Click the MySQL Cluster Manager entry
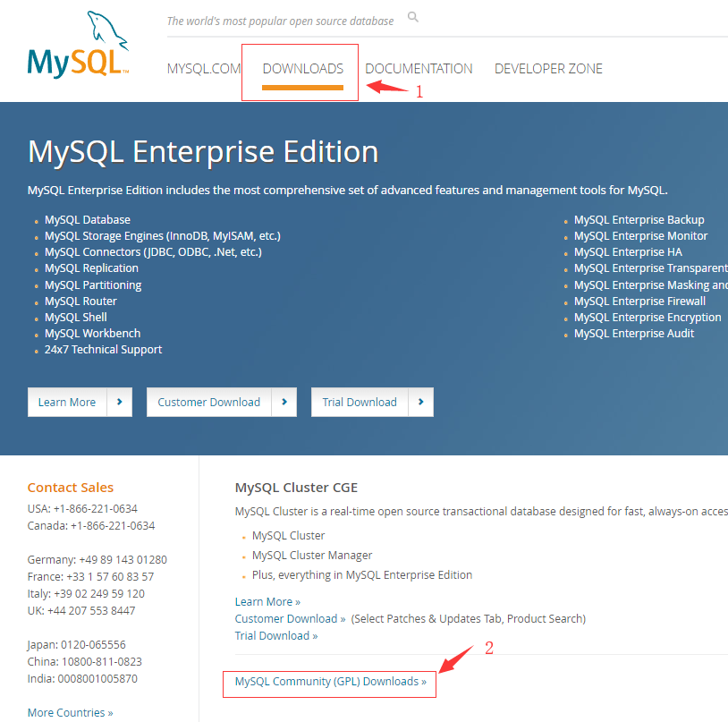 [311, 555]
